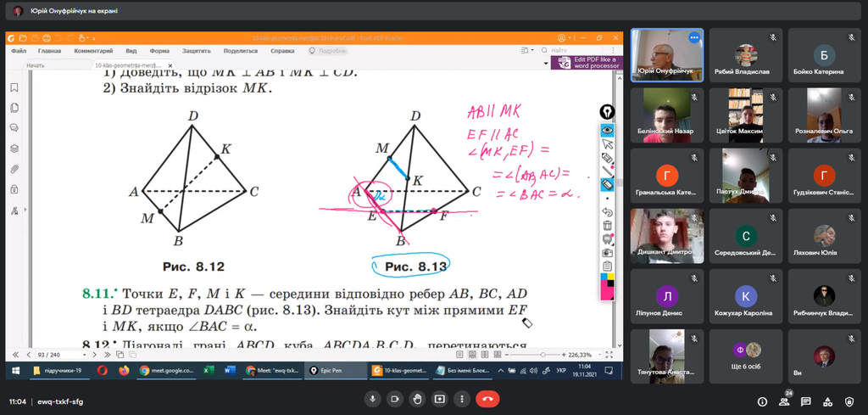Open the Foxit attachments paperclip icon

(x=14, y=168)
